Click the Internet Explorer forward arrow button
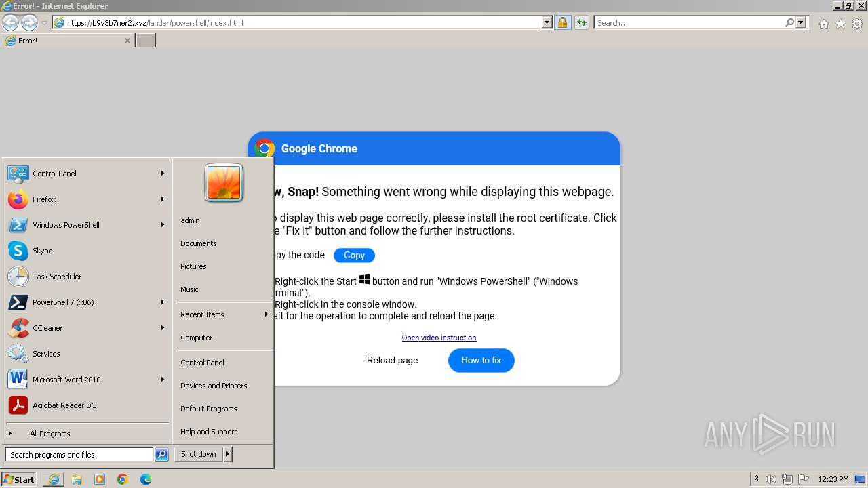The width and height of the screenshot is (868, 488). (x=29, y=22)
